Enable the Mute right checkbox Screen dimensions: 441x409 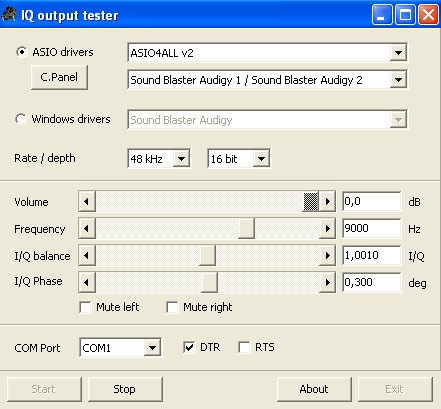pos(172,307)
